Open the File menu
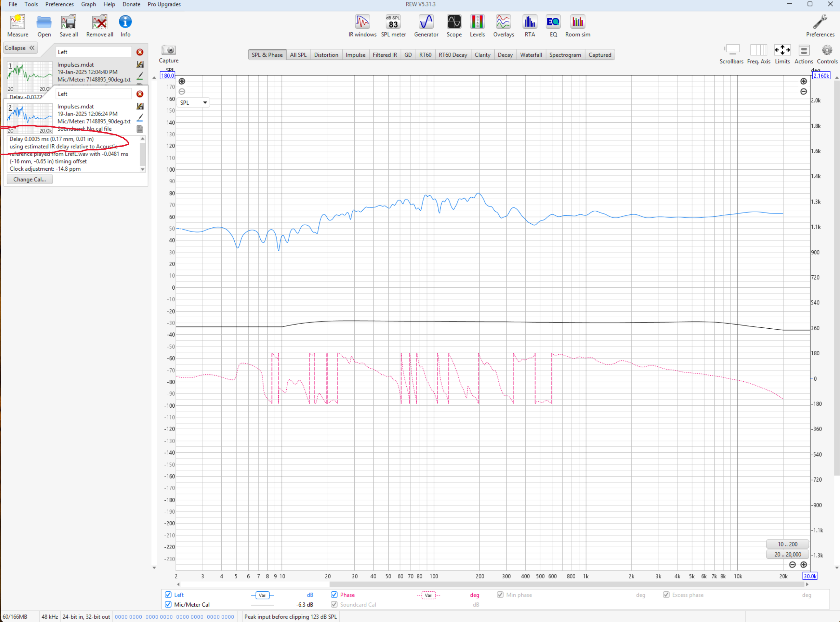Viewport: 840px width, 622px height. click(x=13, y=4)
